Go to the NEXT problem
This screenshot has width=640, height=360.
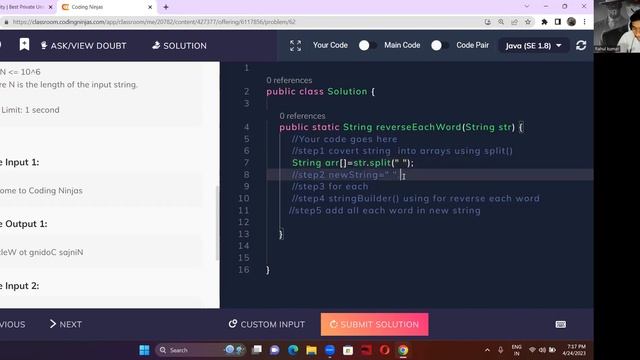coord(66,324)
